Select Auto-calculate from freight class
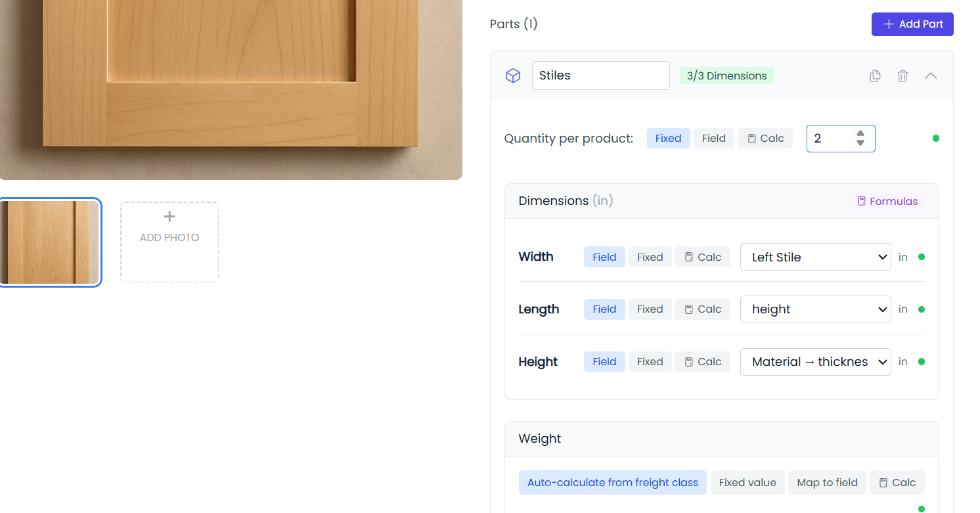 click(x=612, y=482)
